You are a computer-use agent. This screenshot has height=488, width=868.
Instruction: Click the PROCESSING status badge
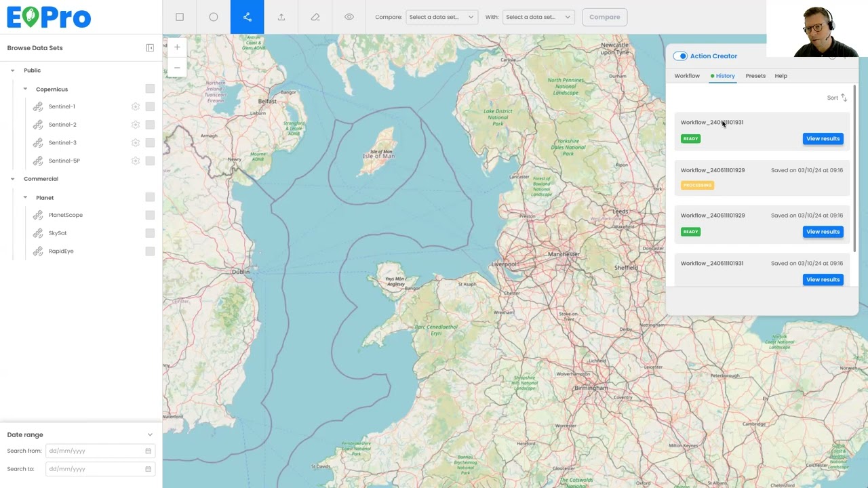click(697, 185)
